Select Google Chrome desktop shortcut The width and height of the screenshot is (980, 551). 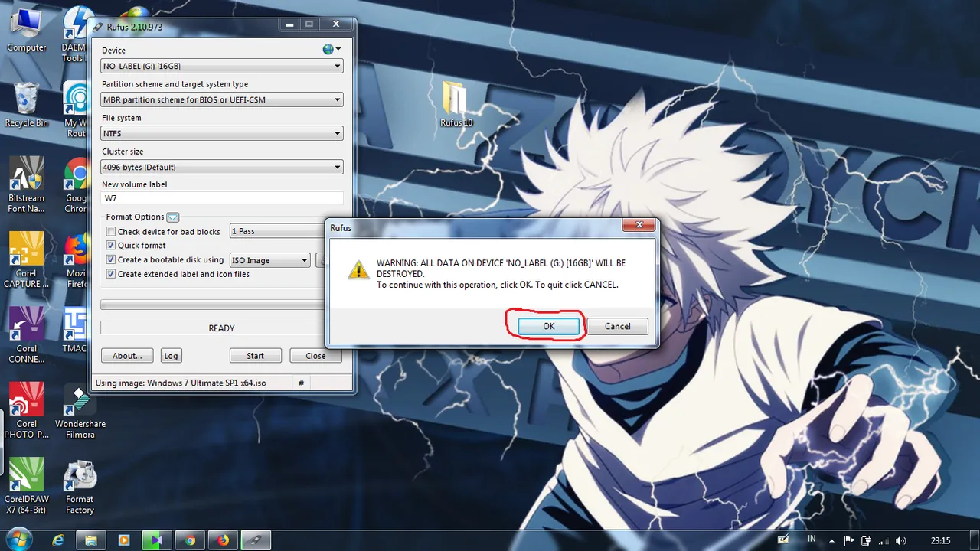[x=75, y=184]
